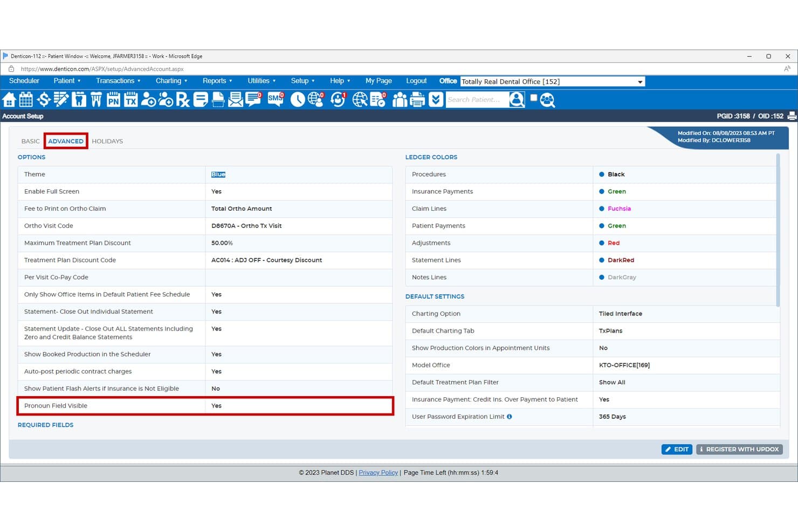Expand the Setup menu
Screen dimensions: 798x532
(x=302, y=81)
